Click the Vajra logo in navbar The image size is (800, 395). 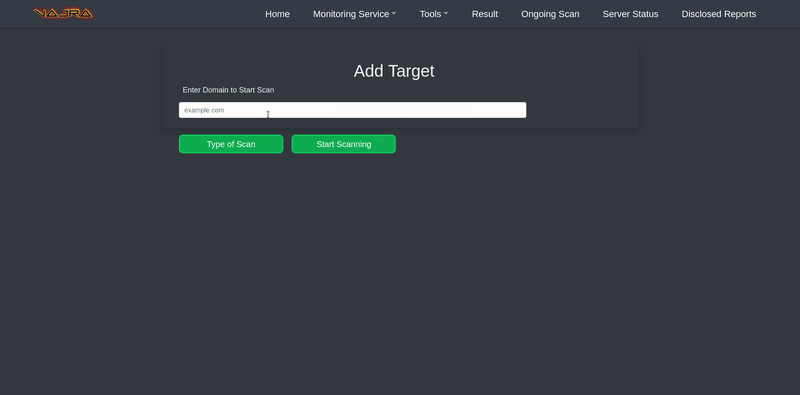(x=63, y=13)
